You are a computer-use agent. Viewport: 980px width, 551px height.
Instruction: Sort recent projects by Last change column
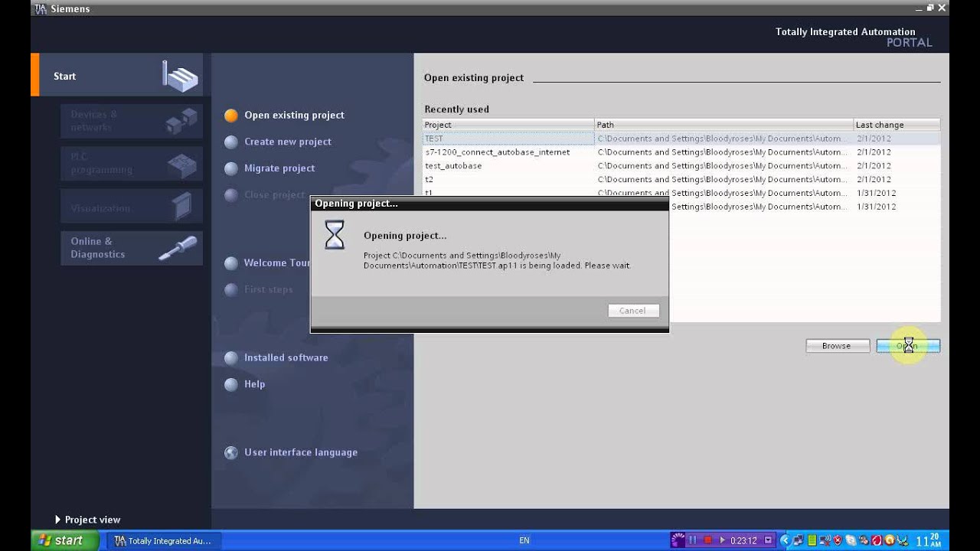point(897,125)
